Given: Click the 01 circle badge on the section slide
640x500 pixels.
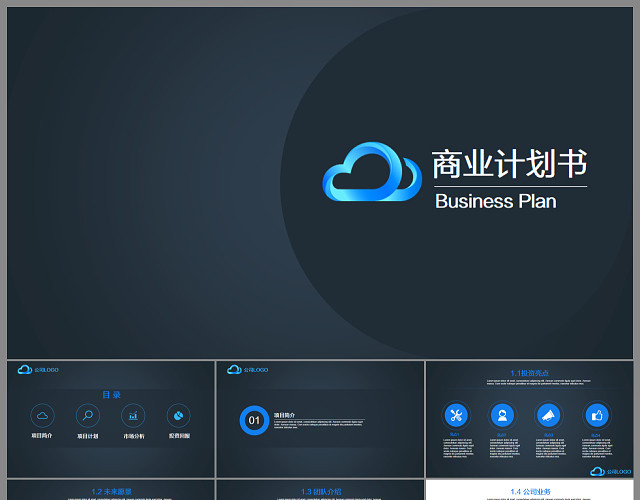Looking at the screenshot, I should (x=254, y=420).
